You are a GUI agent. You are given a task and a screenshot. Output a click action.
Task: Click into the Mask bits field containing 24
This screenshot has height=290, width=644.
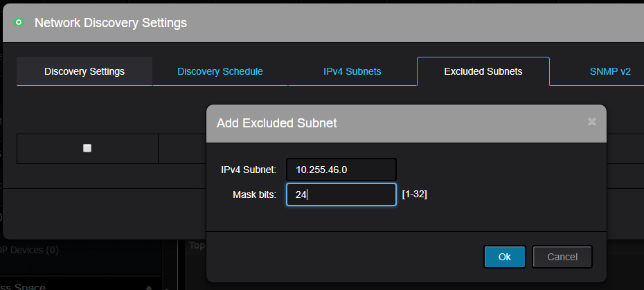point(341,194)
